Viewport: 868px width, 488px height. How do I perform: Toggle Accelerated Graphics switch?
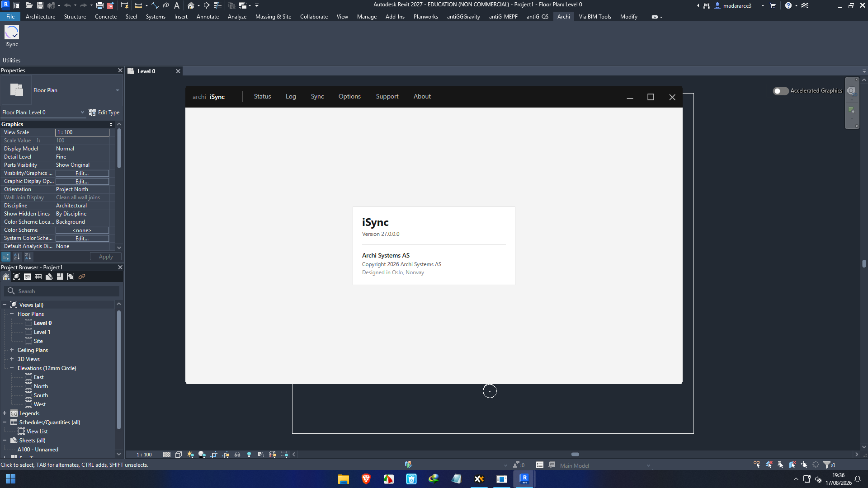[x=781, y=91]
